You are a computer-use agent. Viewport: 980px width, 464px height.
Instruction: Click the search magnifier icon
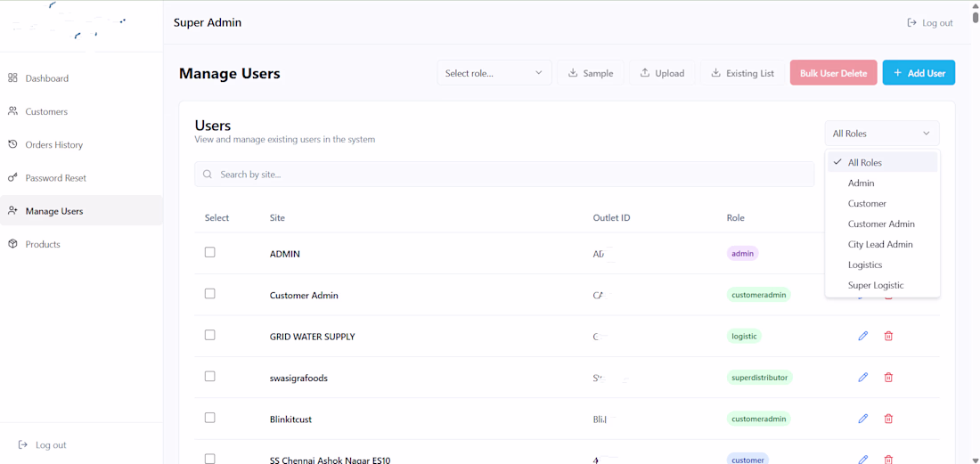[x=208, y=175]
